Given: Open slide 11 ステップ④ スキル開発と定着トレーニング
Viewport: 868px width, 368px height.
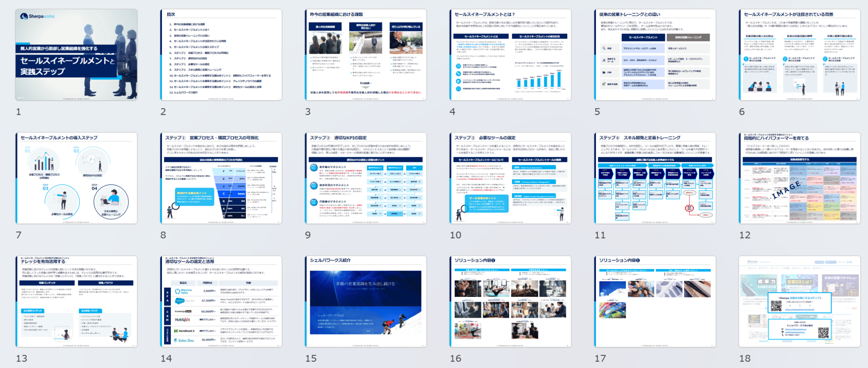Looking at the screenshot, I should (x=655, y=178).
